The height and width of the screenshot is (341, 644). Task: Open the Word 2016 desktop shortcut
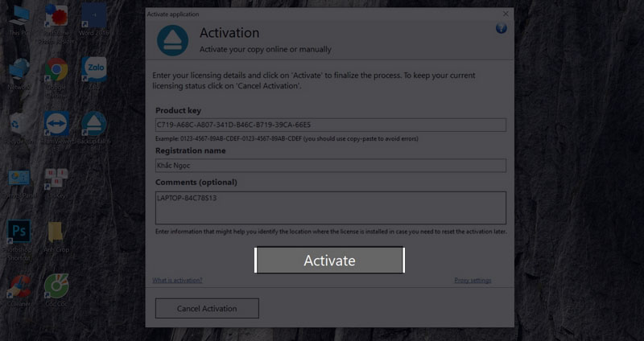tap(94, 20)
